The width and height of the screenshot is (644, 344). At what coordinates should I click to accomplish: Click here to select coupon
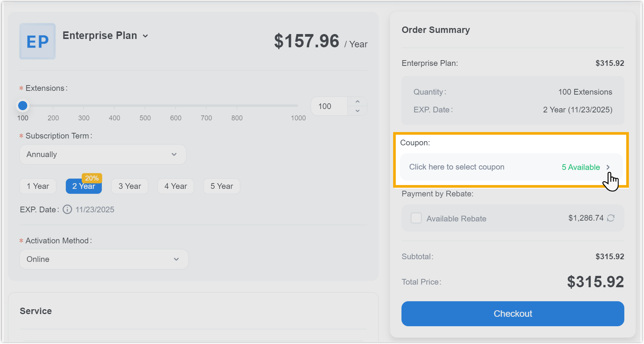(x=457, y=167)
